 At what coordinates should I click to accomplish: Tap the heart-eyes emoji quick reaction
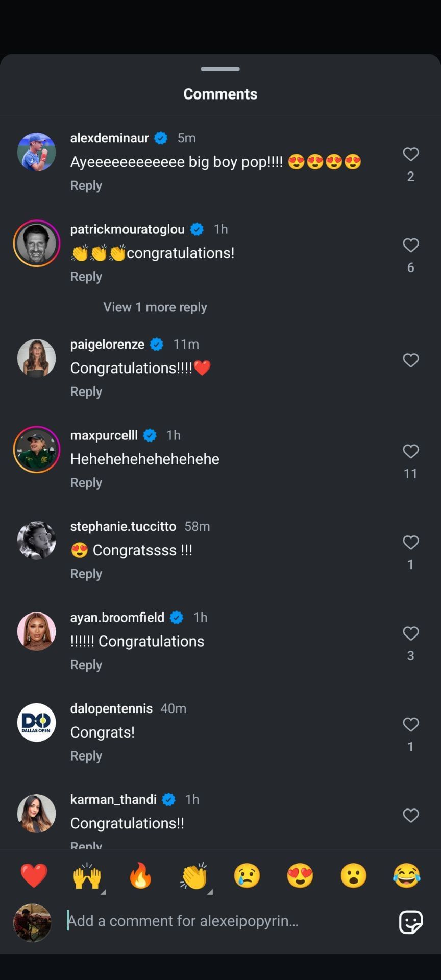300,876
